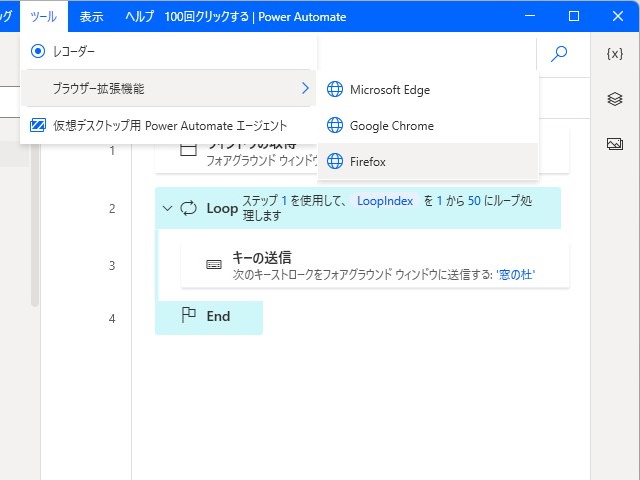Screen dimensions: 640x480
Task: Click the window icon of step 1
Action: (188, 150)
